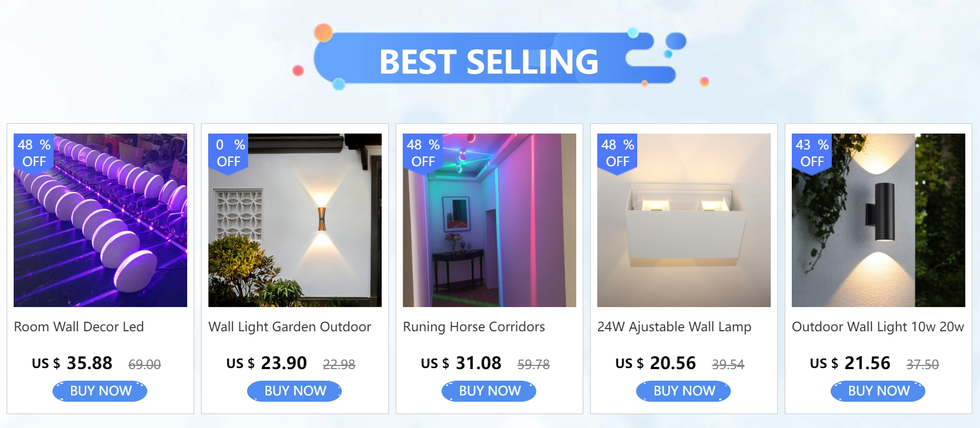
Task: Click the 43% OFF badge on the last product
Action: [812, 153]
